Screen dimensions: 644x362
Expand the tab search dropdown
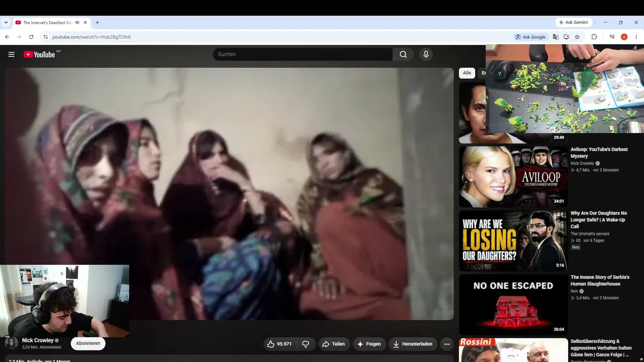(x=6, y=23)
